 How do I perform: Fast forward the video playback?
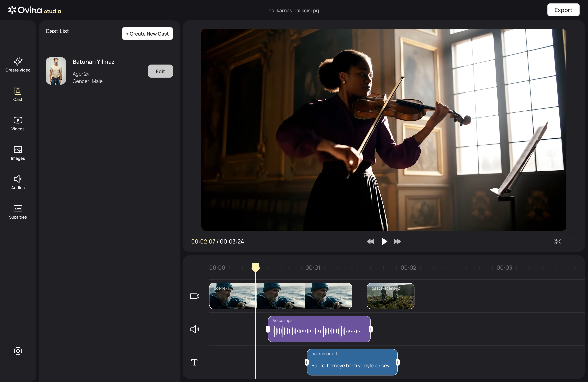pyautogui.click(x=397, y=241)
